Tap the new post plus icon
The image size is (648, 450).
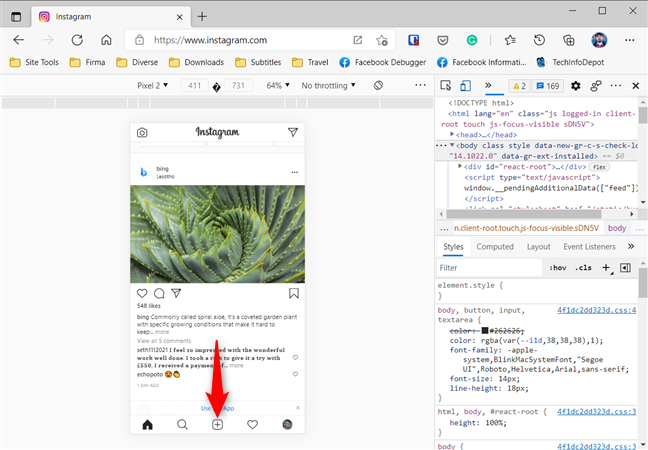click(x=217, y=424)
